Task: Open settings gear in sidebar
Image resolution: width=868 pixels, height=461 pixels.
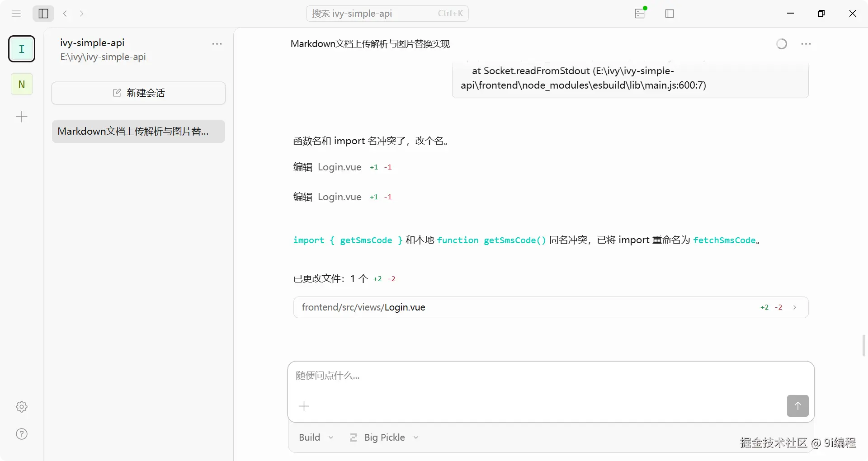Action: tap(22, 407)
